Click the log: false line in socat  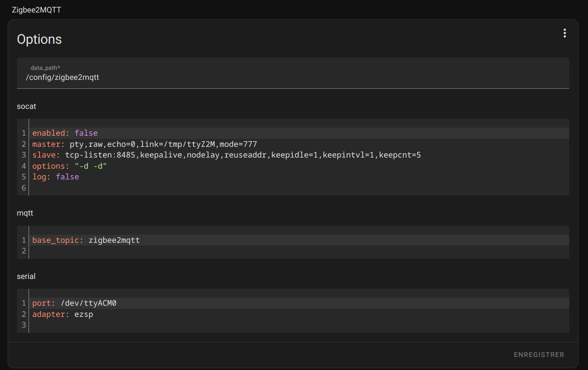click(x=55, y=176)
